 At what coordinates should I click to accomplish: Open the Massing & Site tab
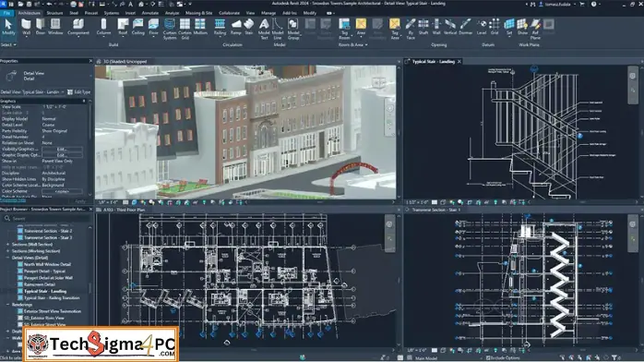[198, 13]
